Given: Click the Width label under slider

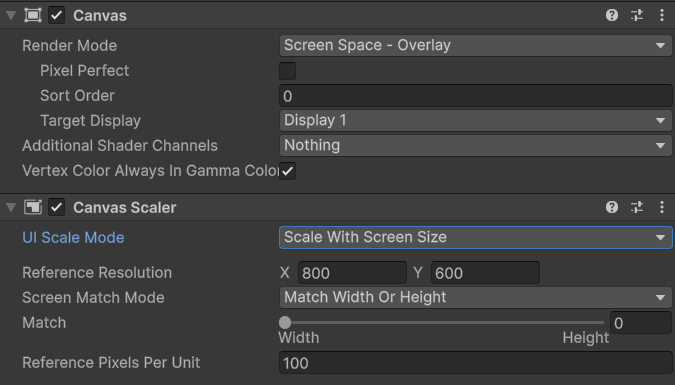Looking at the screenshot, I should pos(299,338).
